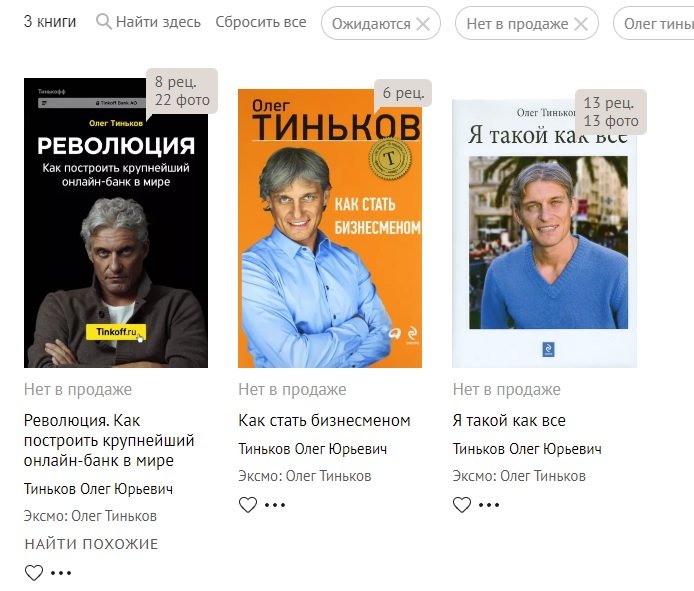The height and width of the screenshot is (591, 694).
Task: Click the 8 рец. 22 фото badge
Action: (182, 91)
